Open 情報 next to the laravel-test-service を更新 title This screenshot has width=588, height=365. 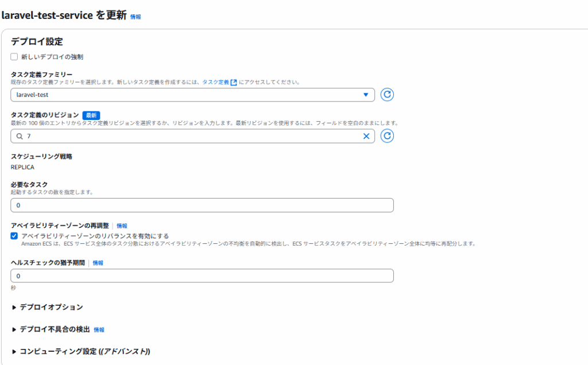pyautogui.click(x=136, y=17)
